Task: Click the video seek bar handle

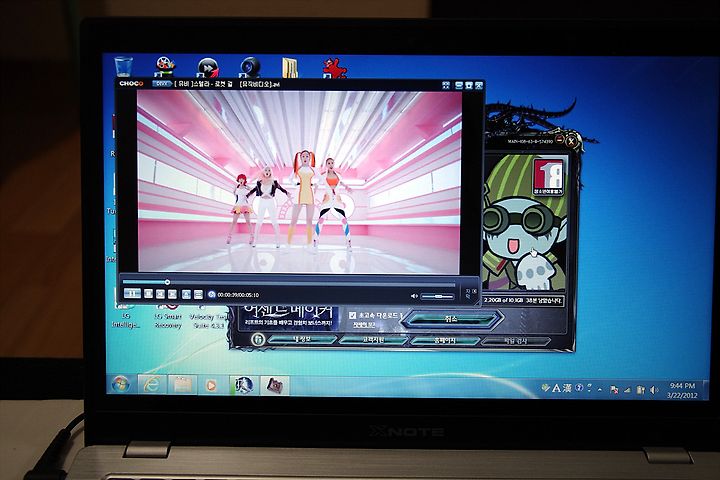Action: click(x=168, y=282)
